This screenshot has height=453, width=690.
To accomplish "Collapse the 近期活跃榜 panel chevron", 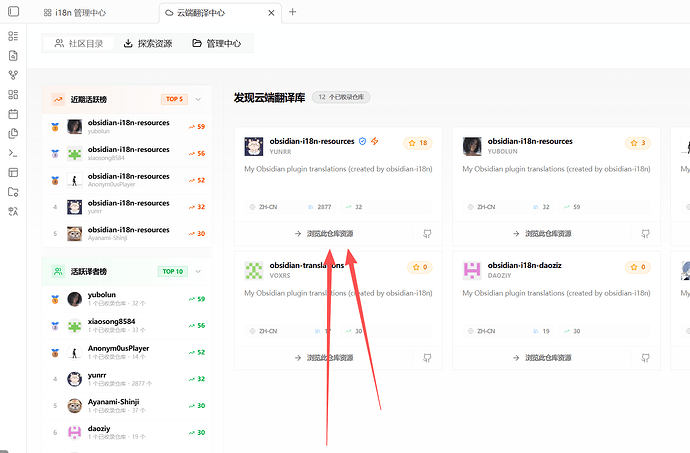I will 198,99.
